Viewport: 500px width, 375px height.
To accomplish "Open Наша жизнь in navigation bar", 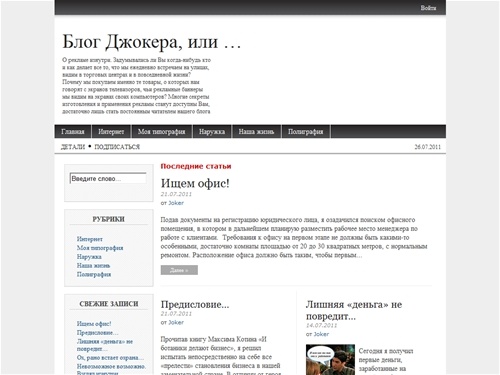I will pyautogui.click(x=256, y=132).
